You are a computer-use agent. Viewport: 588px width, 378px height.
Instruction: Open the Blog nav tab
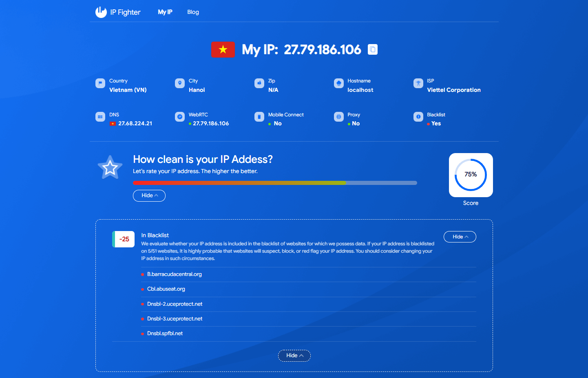pos(193,12)
